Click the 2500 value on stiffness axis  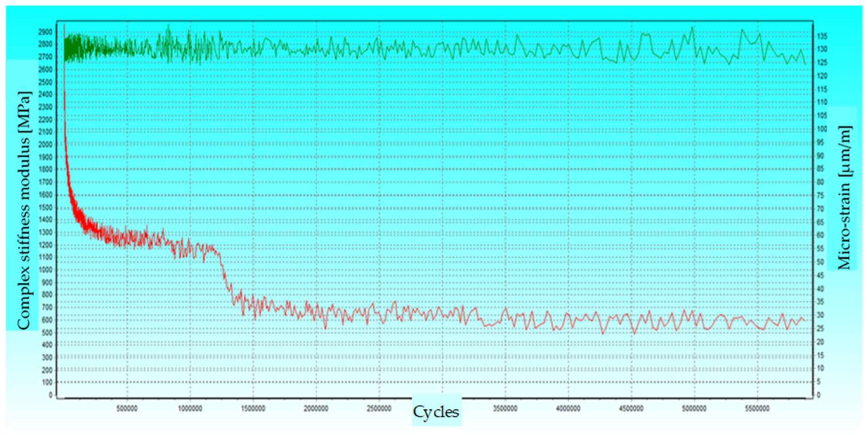coord(46,82)
